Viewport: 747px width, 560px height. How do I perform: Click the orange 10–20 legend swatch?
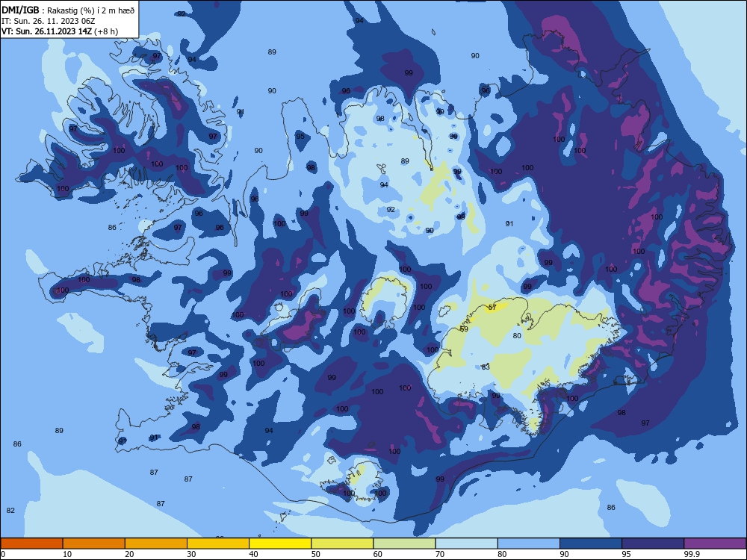[94, 544]
